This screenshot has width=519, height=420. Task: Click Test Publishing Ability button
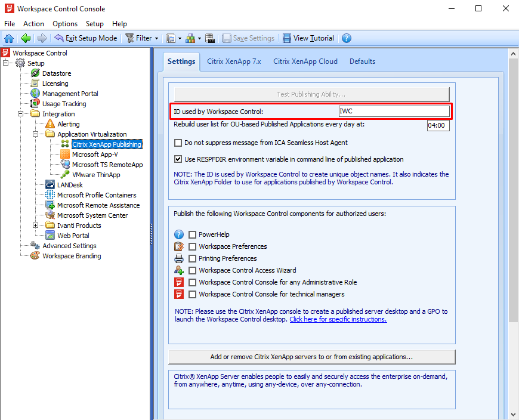312,94
